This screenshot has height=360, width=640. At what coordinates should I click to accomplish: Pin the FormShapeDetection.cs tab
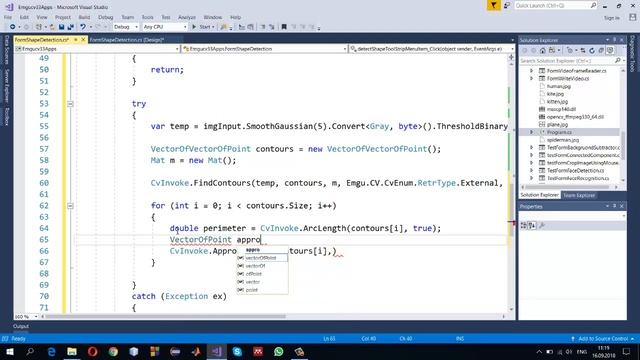pos(76,40)
